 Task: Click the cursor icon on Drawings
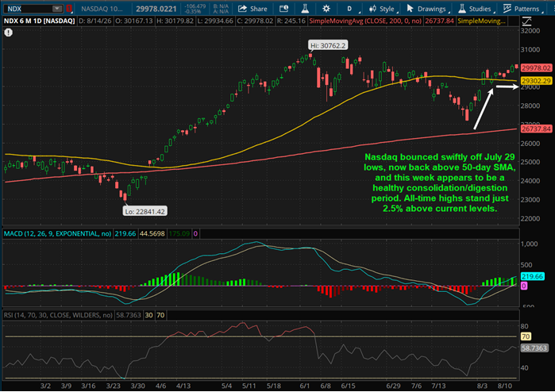pyautogui.click(x=410, y=9)
